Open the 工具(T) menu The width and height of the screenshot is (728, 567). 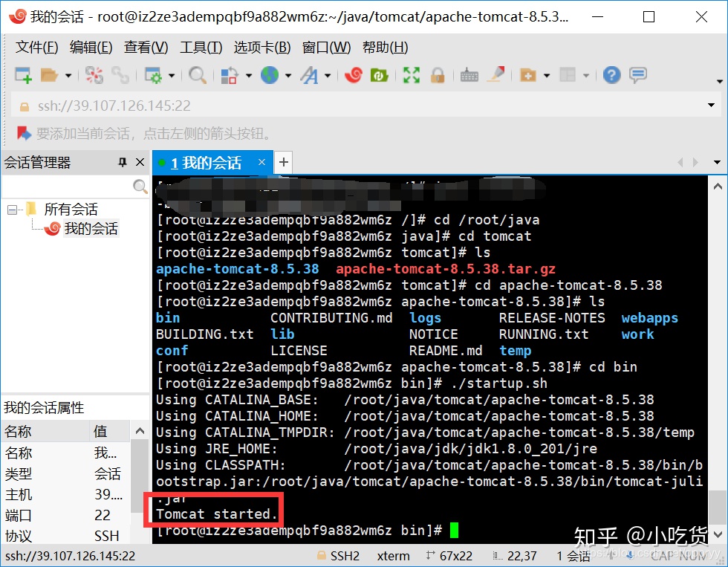[201, 48]
